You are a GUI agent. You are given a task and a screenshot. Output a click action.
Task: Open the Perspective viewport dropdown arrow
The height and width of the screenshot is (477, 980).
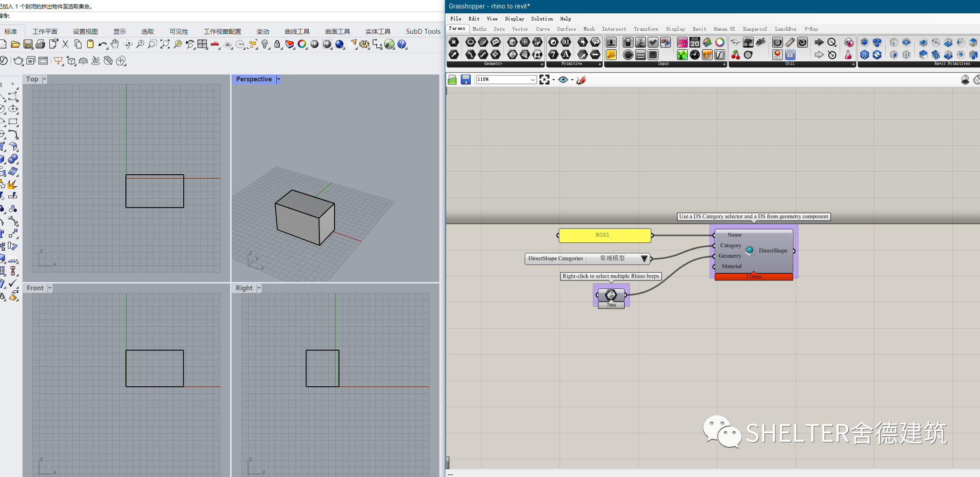(278, 79)
